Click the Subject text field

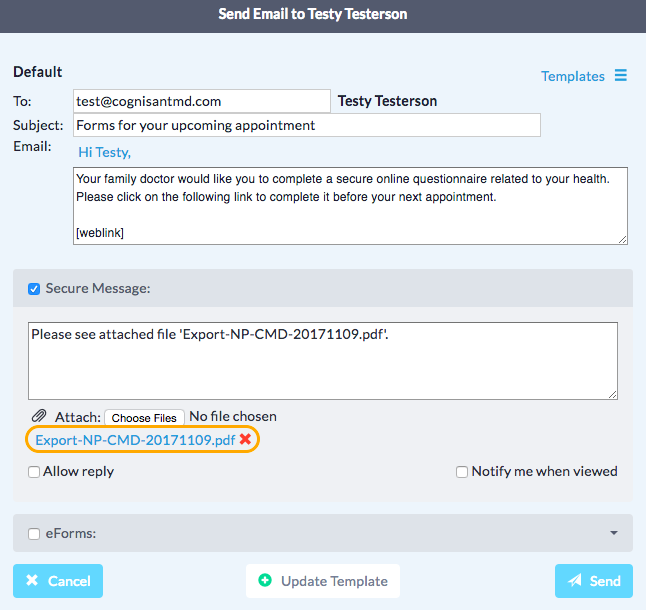click(306, 125)
